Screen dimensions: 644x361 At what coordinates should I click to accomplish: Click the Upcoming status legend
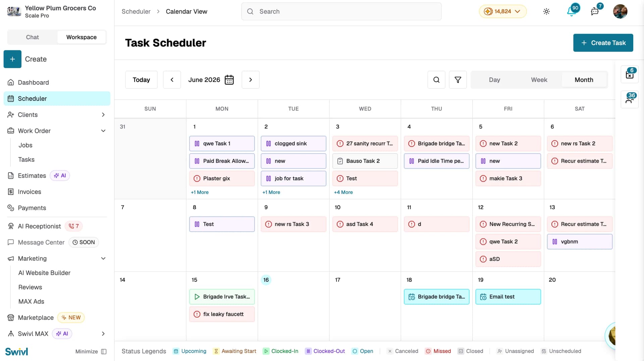pos(190,351)
